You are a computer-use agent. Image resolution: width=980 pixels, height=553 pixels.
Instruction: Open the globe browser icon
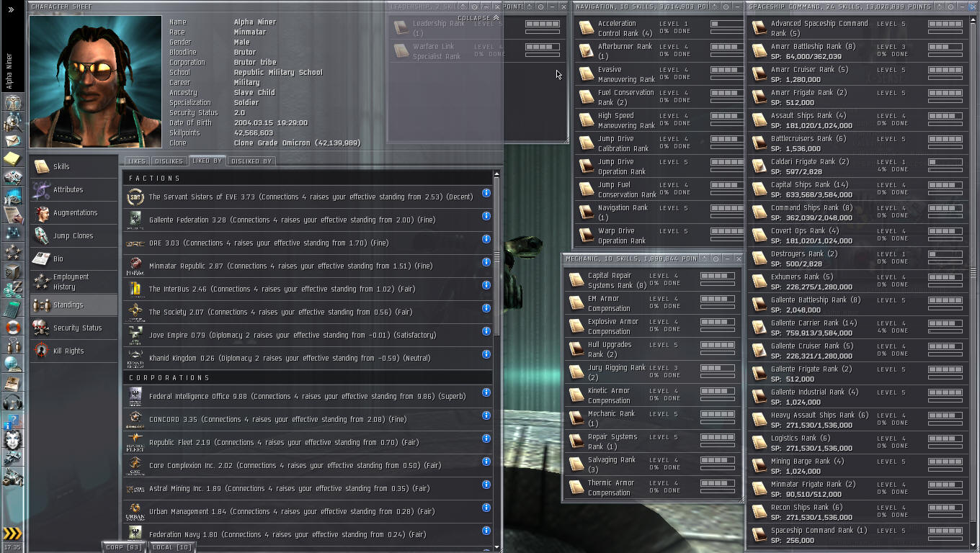click(x=12, y=363)
